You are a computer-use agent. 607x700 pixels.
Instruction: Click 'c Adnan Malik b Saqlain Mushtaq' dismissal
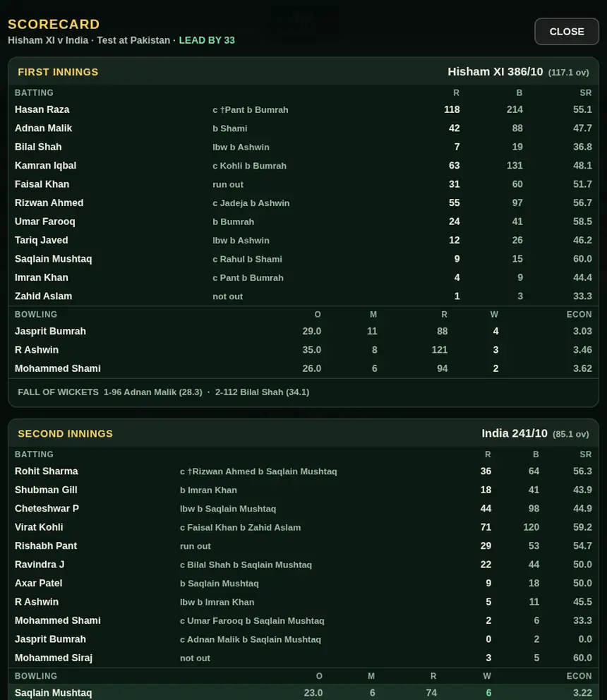tap(250, 640)
